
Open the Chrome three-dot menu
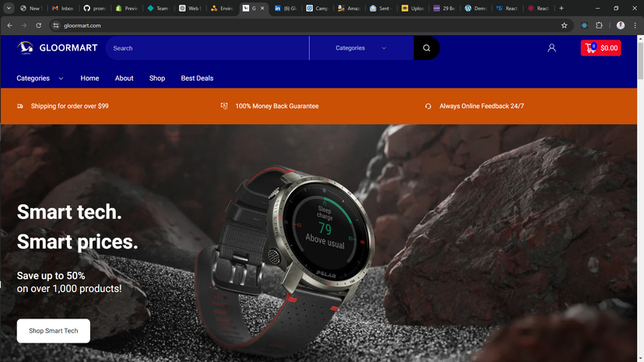[635, 26]
